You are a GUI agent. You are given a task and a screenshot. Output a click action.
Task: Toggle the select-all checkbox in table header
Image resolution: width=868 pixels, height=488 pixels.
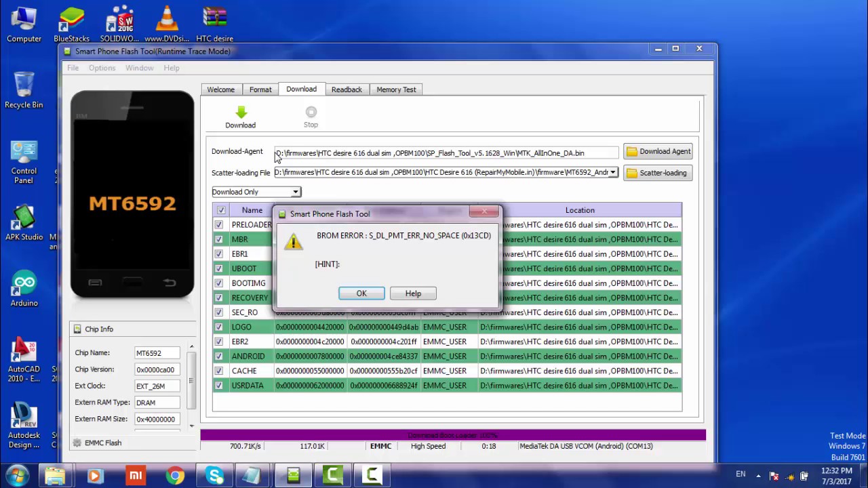(x=220, y=210)
